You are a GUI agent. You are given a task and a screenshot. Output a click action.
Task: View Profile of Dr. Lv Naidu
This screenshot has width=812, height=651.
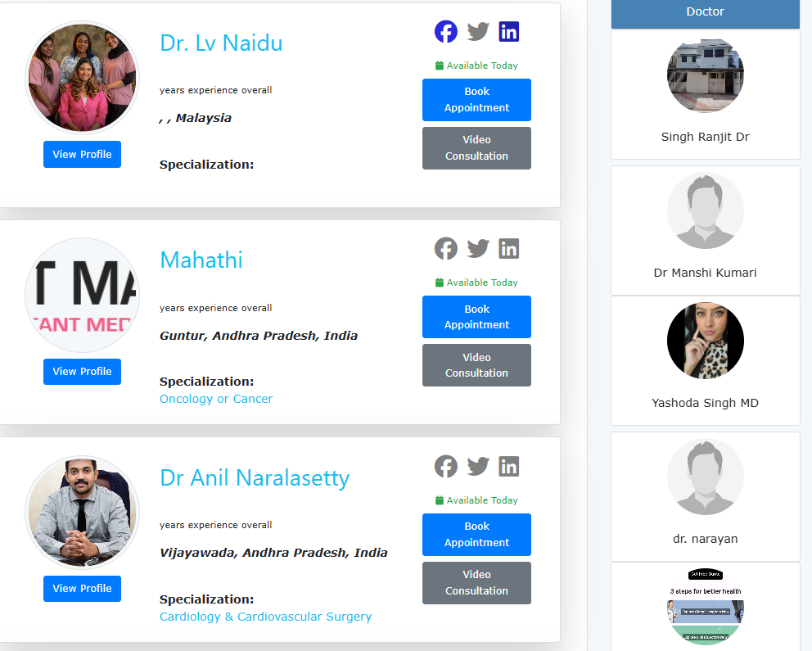click(83, 154)
